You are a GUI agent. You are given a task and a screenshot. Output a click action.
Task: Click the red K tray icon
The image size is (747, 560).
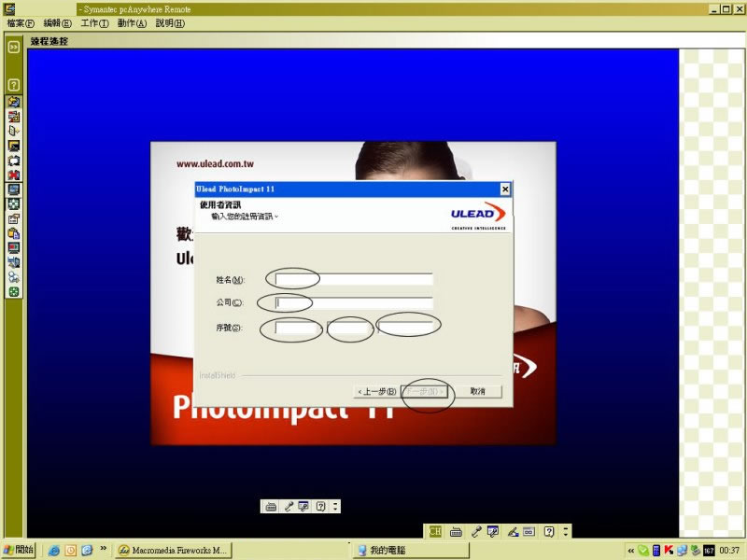coord(669,551)
